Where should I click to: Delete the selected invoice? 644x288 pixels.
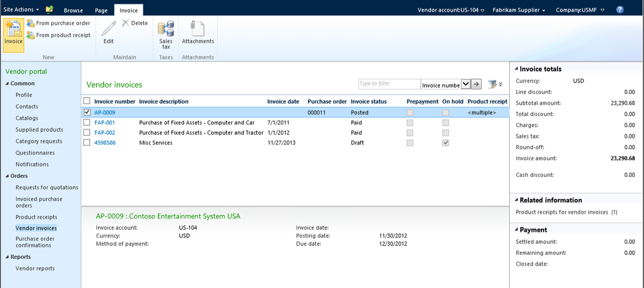[135, 23]
